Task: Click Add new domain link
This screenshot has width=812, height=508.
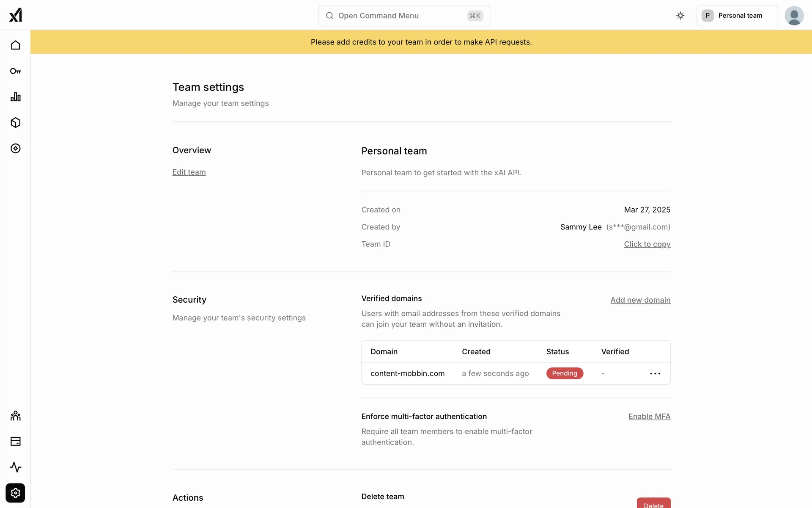Action: pos(640,300)
